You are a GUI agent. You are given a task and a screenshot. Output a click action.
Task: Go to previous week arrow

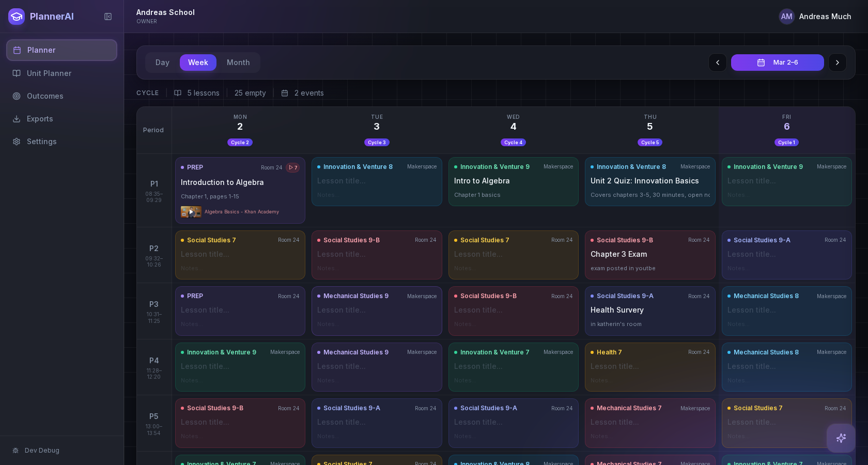(x=717, y=63)
